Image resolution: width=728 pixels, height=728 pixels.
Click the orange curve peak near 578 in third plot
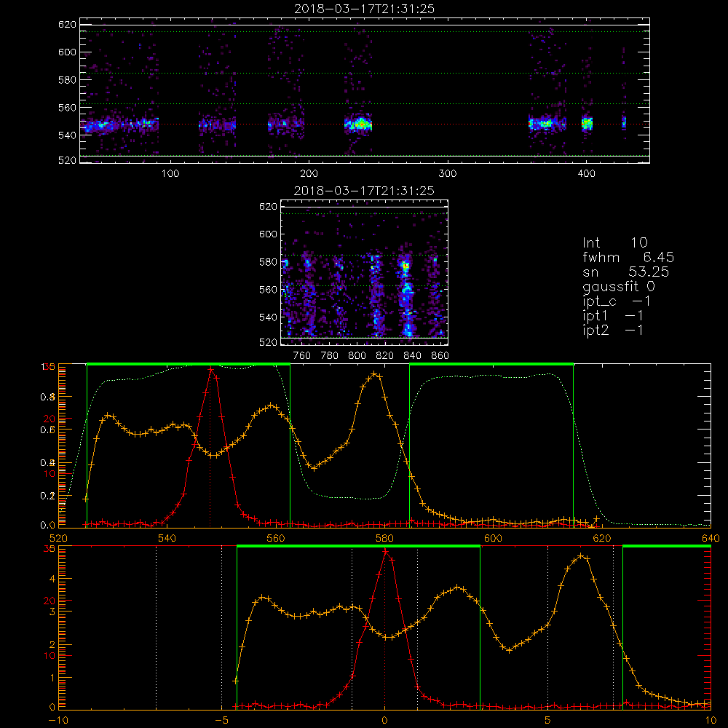(374, 373)
